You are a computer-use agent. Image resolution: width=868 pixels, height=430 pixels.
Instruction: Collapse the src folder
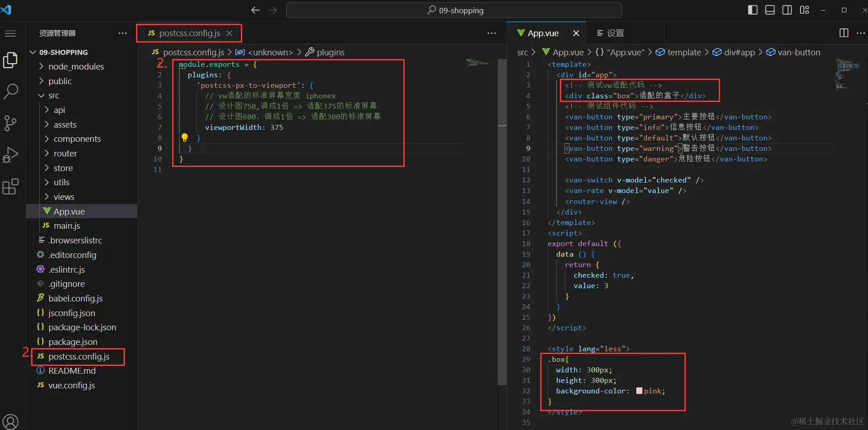click(82, 96)
